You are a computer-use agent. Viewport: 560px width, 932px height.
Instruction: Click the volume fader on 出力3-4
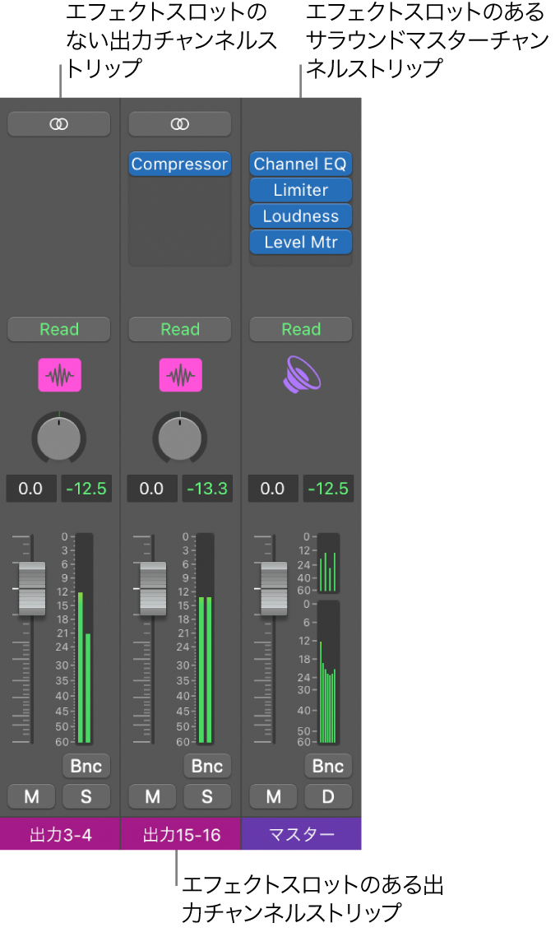(x=31, y=588)
